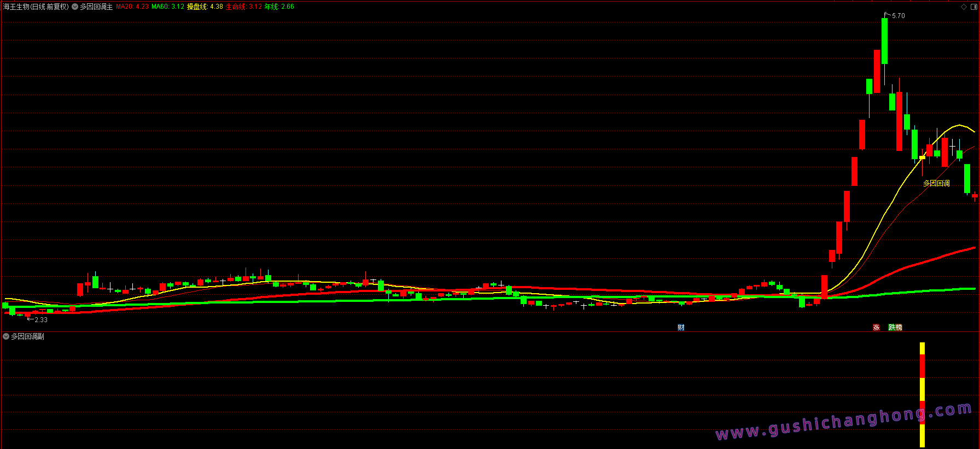The width and height of the screenshot is (980, 449).
Task: Click the red 涨 marker icon
Action: coord(876,327)
